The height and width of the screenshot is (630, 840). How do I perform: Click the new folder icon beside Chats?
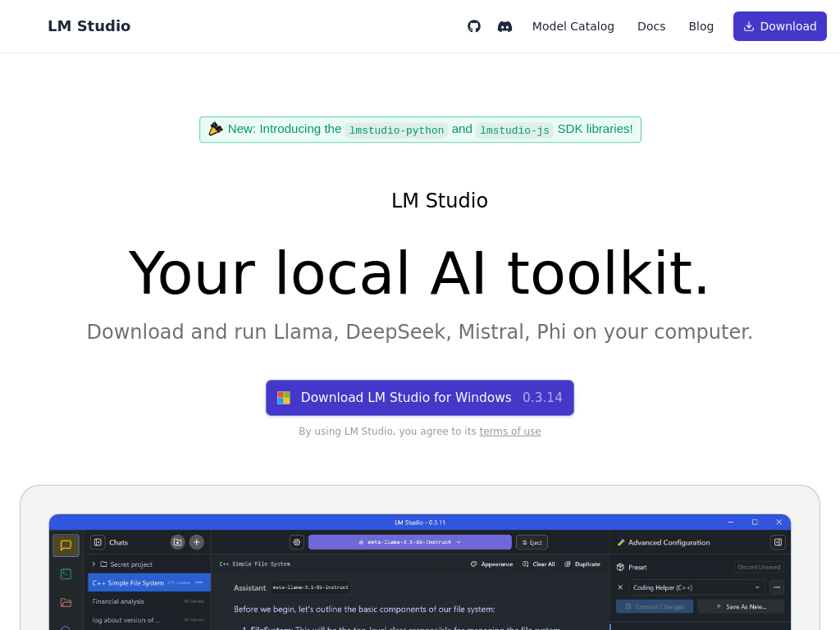pos(177,542)
